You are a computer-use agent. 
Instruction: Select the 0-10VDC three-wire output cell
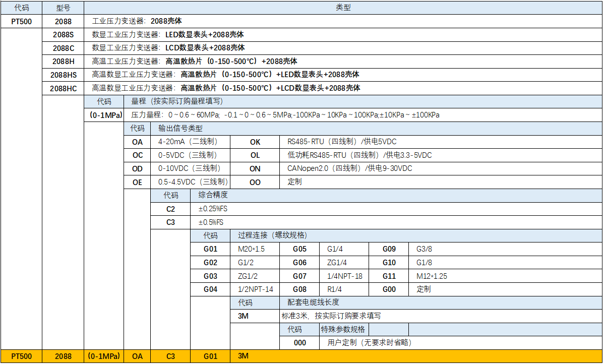[190, 168]
